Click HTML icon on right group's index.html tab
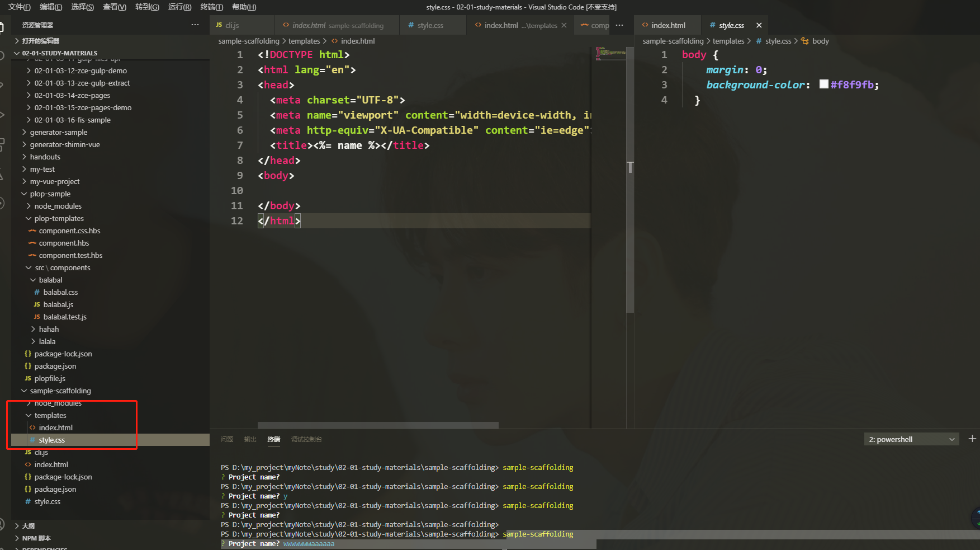The width and height of the screenshot is (980, 550). coord(645,25)
